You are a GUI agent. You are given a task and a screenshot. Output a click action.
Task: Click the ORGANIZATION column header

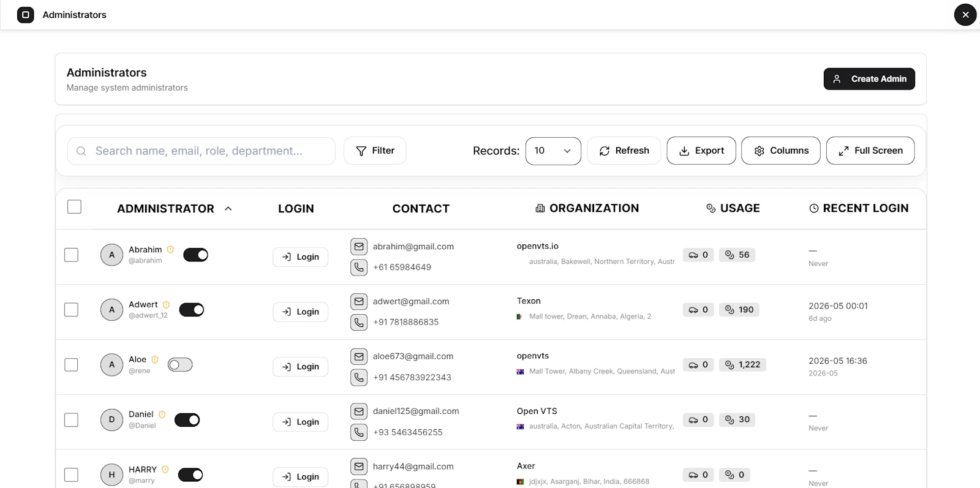point(587,208)
